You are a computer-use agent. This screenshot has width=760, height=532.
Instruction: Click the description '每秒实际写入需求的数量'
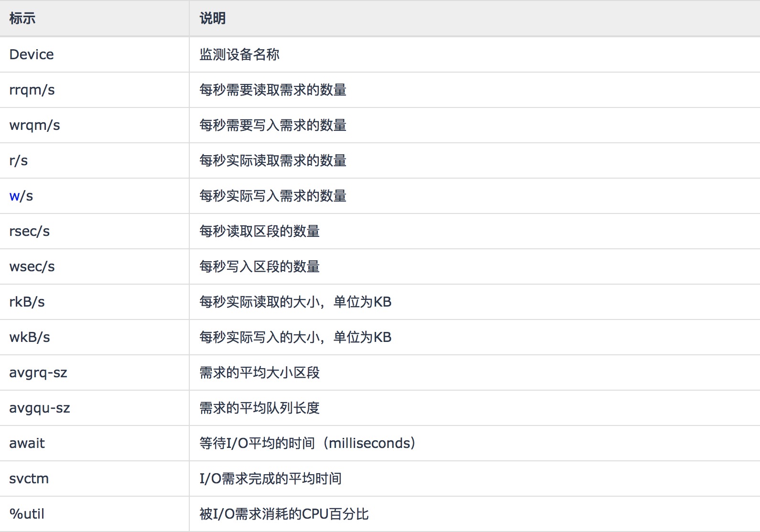coord(273,196)
